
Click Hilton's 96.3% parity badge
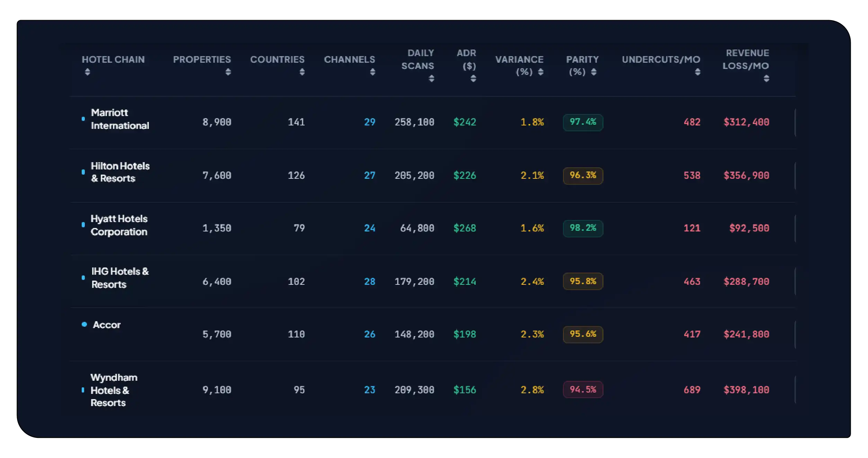point(583,176)
